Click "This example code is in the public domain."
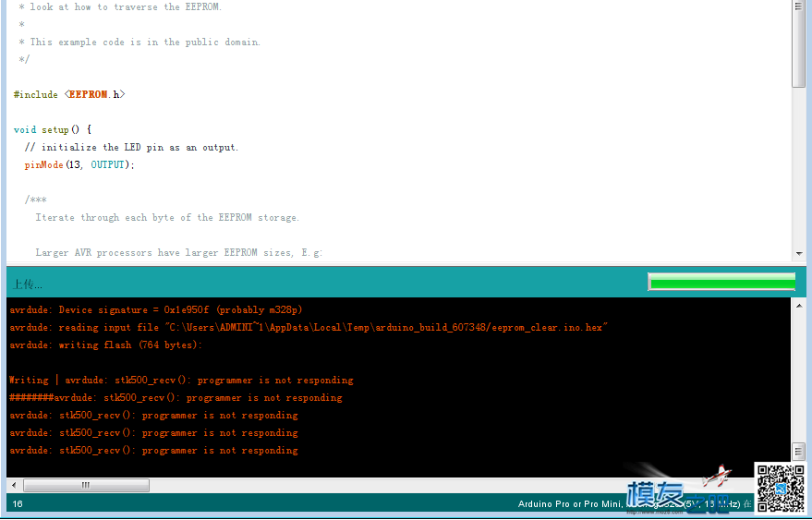This screenshot has height=520, width=812. [145, 42]
